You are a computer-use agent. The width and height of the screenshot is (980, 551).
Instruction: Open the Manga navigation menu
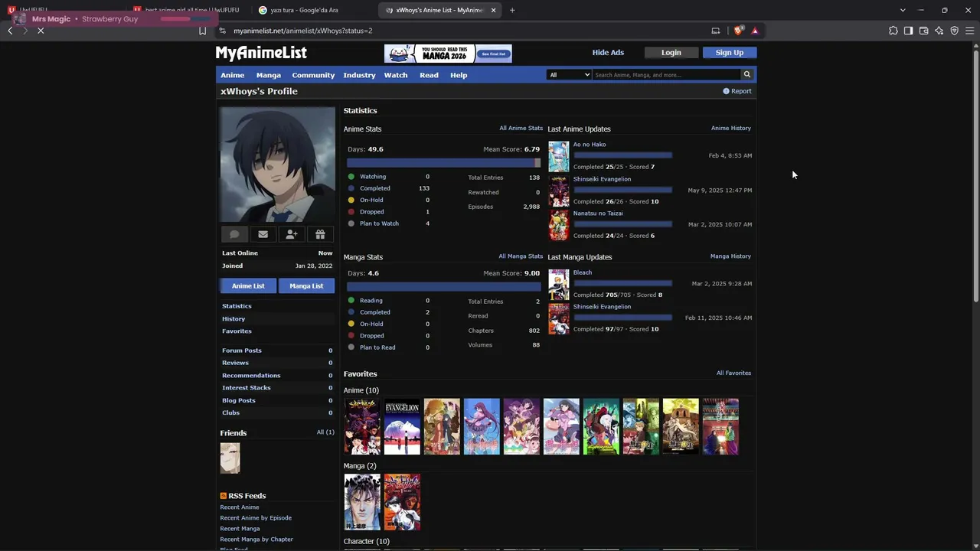[269, 75]
